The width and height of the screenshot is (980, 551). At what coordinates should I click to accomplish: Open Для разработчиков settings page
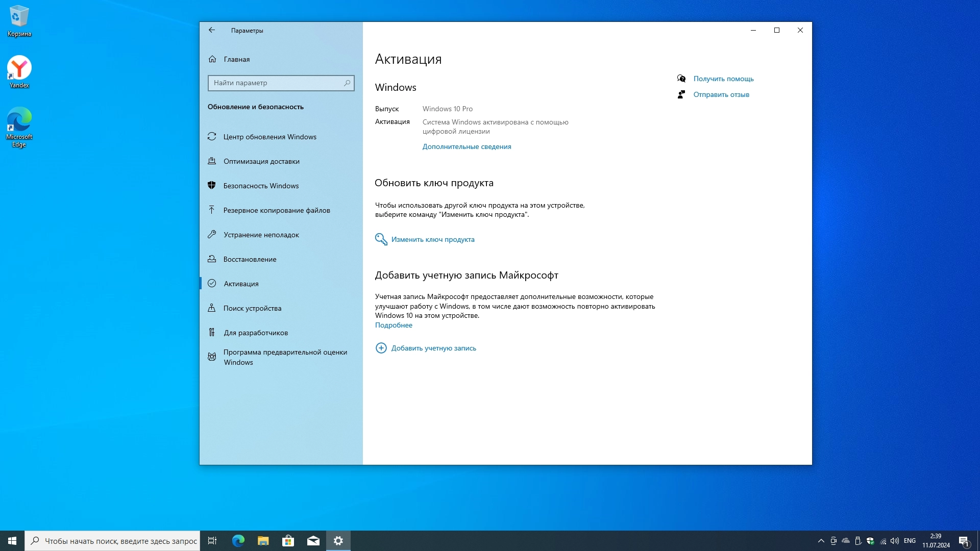tap(255, 333)
